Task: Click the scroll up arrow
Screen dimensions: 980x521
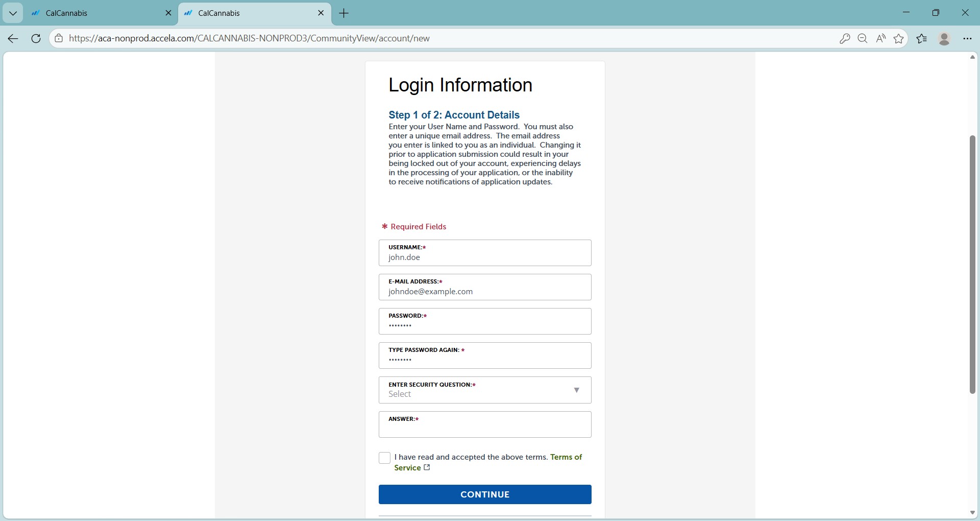Action: pyautogui.click(x=972, y=57)
